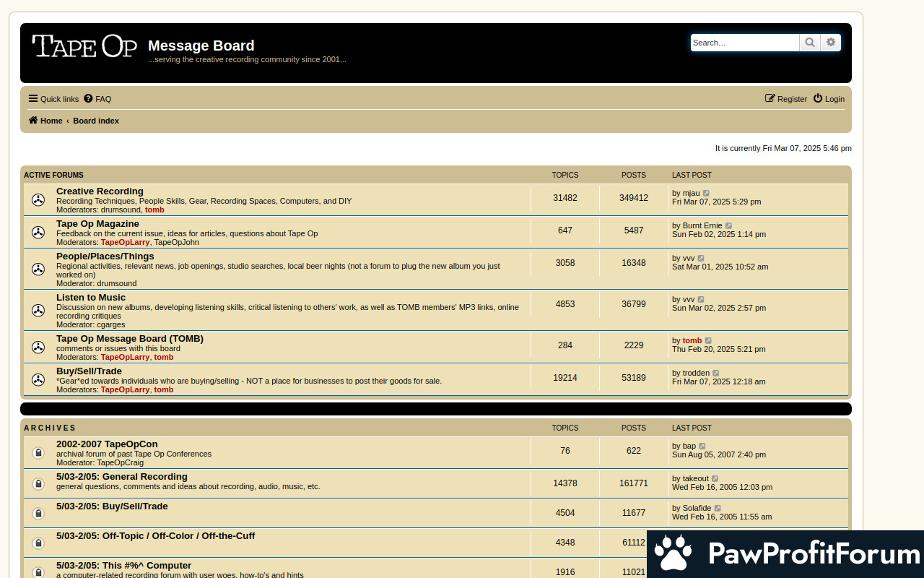View latest post icon by tomb
Image resolution: width=924 pixels, height=578 pixels.
coord(708,341)
